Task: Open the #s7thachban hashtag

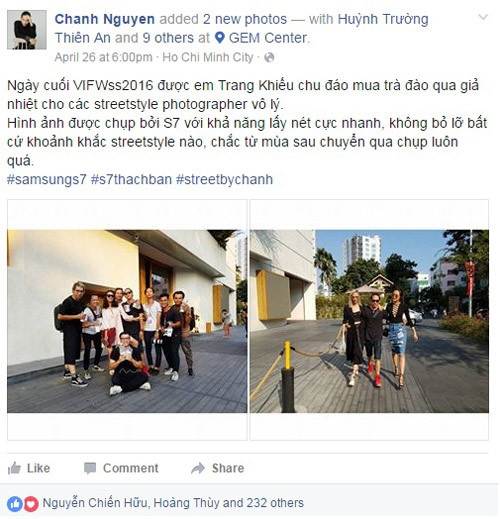Action: [131, 180]
